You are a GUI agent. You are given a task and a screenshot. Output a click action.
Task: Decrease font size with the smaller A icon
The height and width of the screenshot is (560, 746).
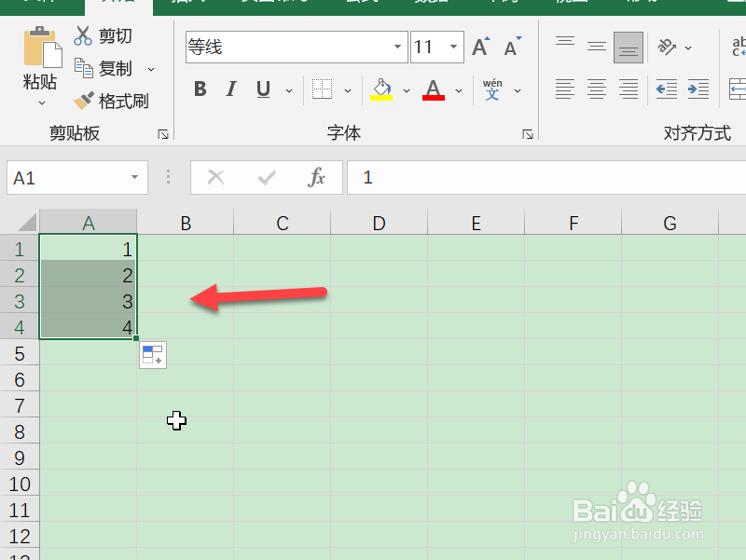click(512, 47)
